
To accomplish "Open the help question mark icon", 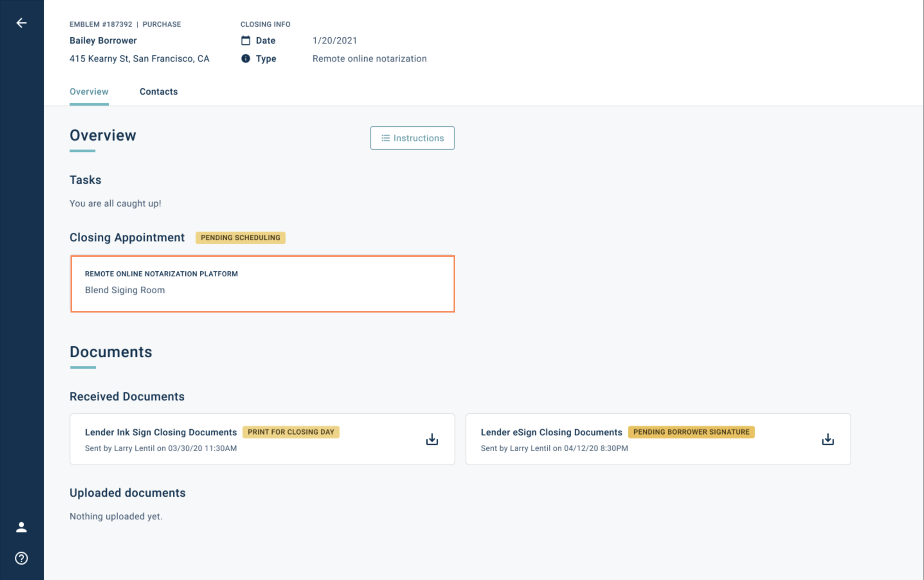I will coord(22,558).
